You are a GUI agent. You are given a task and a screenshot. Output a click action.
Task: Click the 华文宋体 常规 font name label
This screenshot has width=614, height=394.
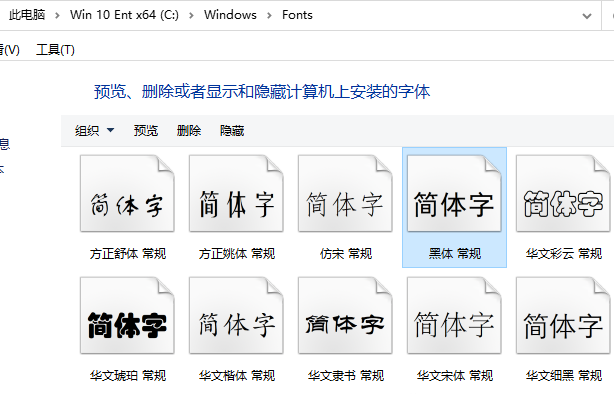tap(455, 376)
